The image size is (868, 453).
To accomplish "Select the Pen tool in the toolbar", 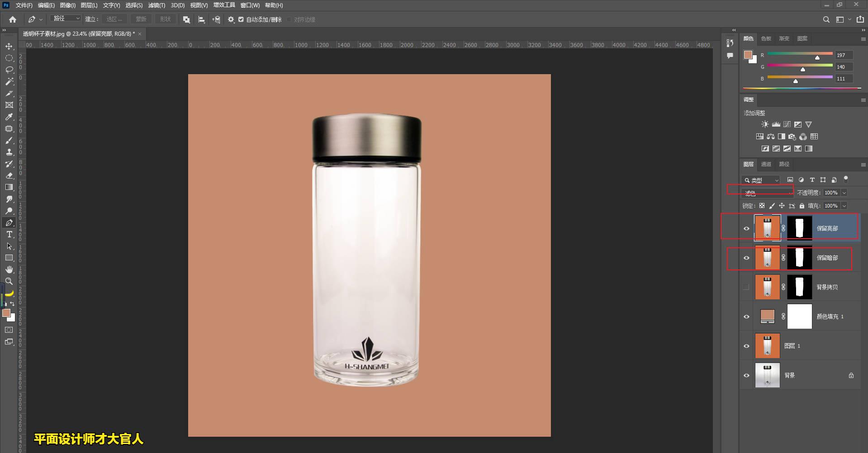I will click(9, 222).
